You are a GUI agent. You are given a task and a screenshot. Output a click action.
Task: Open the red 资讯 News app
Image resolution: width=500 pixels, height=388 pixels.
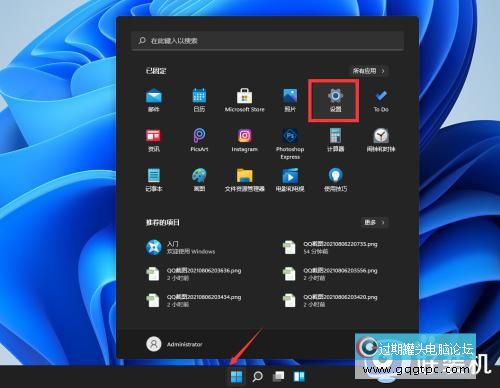coord(154,140)
